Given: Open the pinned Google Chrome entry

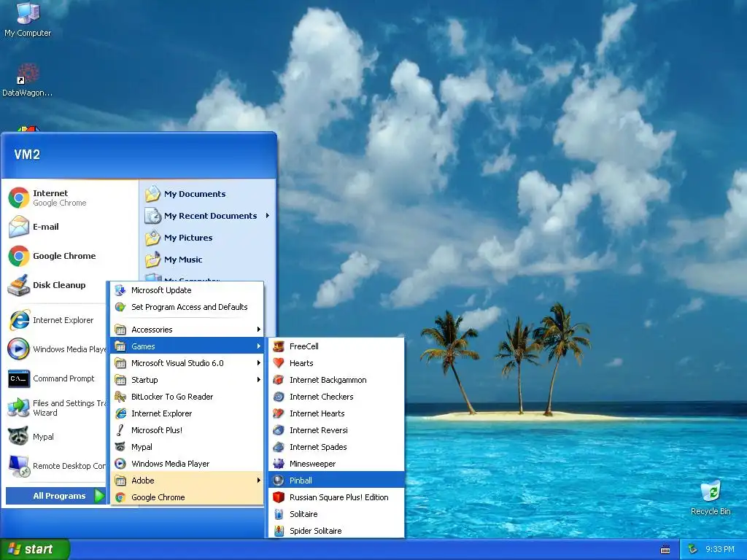Looking at the screenshot, I should coord(70,256).
